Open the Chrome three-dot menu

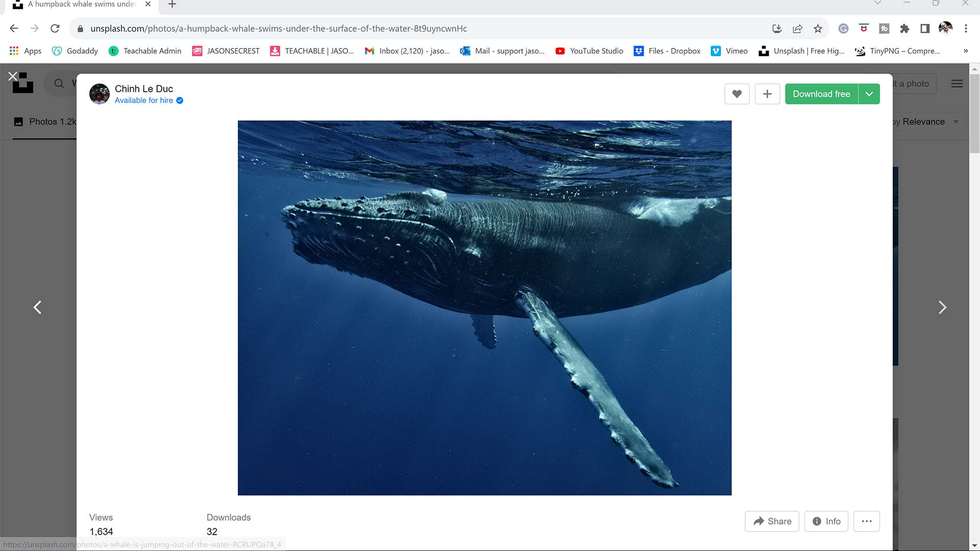pos(966,29)
